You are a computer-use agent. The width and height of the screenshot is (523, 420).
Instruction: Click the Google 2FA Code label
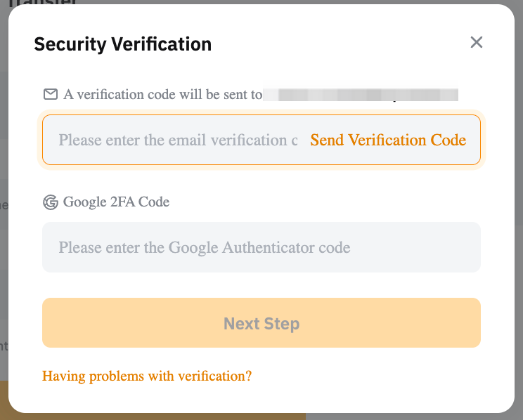point(116,202)
